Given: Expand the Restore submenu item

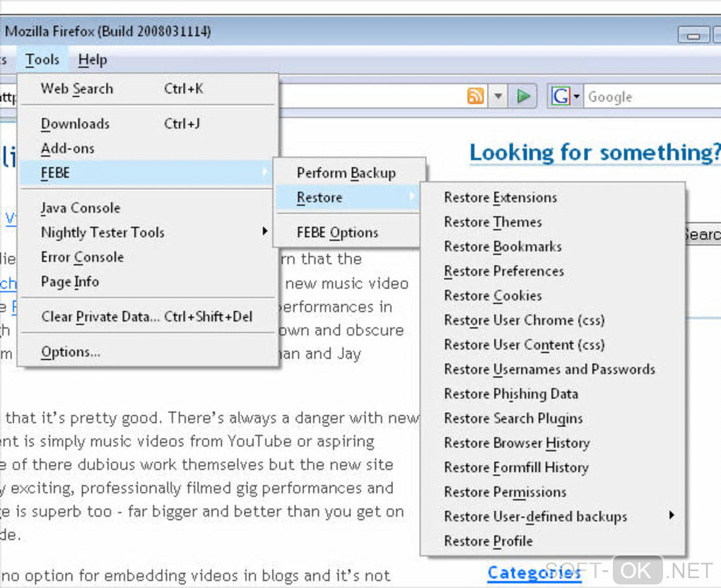Looking at the screenshot, I should tap(348, 198).
